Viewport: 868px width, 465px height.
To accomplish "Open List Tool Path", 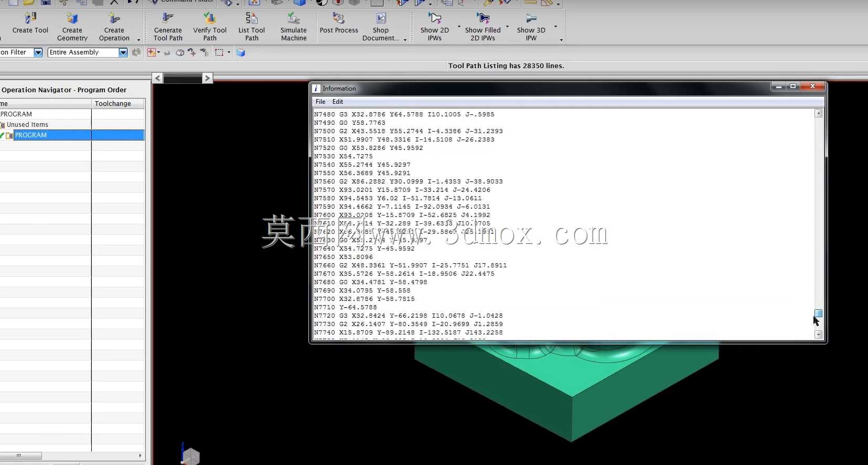I will pos(252,27).
